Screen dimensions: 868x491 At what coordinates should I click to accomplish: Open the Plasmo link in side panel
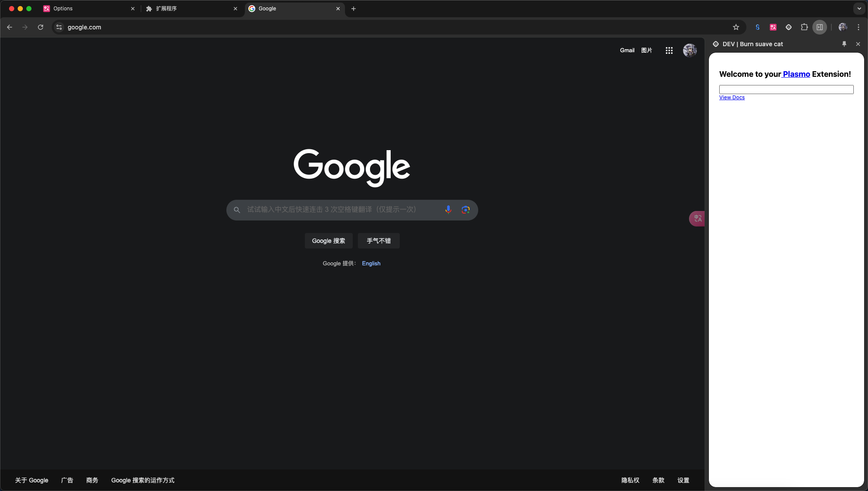(796, 74)
